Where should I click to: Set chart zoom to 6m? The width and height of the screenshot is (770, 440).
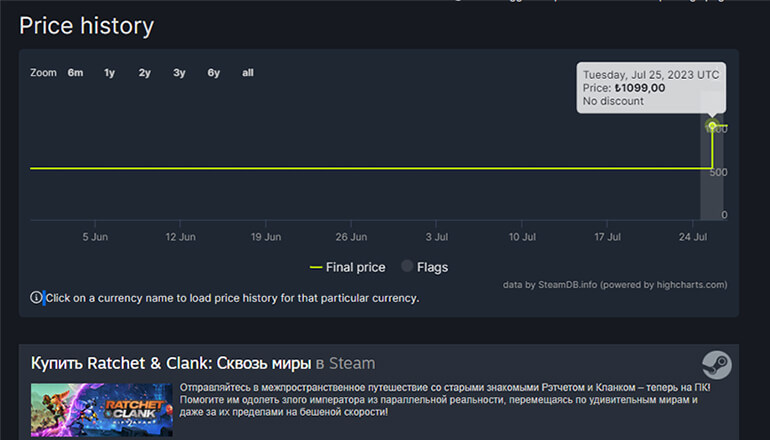point(75,73)
